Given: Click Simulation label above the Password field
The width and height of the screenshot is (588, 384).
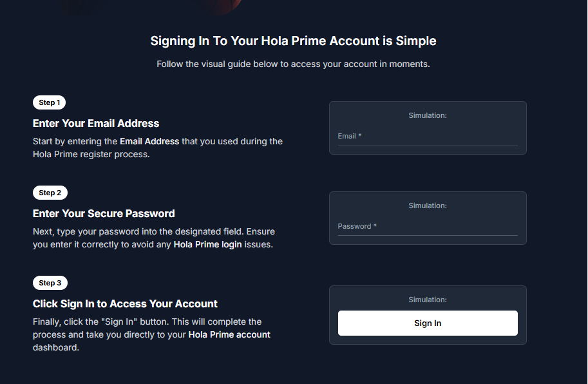Looking at the screenshot, I should pyautogui.click(x=428, y=206).
